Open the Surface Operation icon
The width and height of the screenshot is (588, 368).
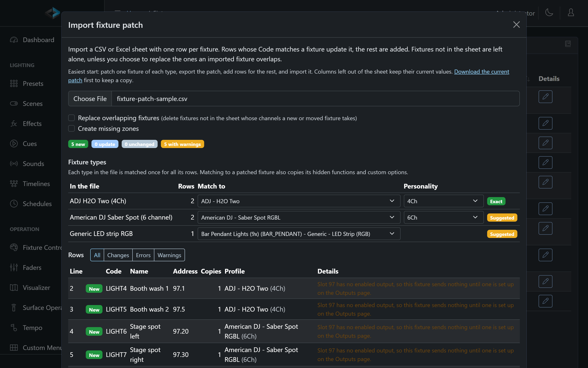click(14, 308)
